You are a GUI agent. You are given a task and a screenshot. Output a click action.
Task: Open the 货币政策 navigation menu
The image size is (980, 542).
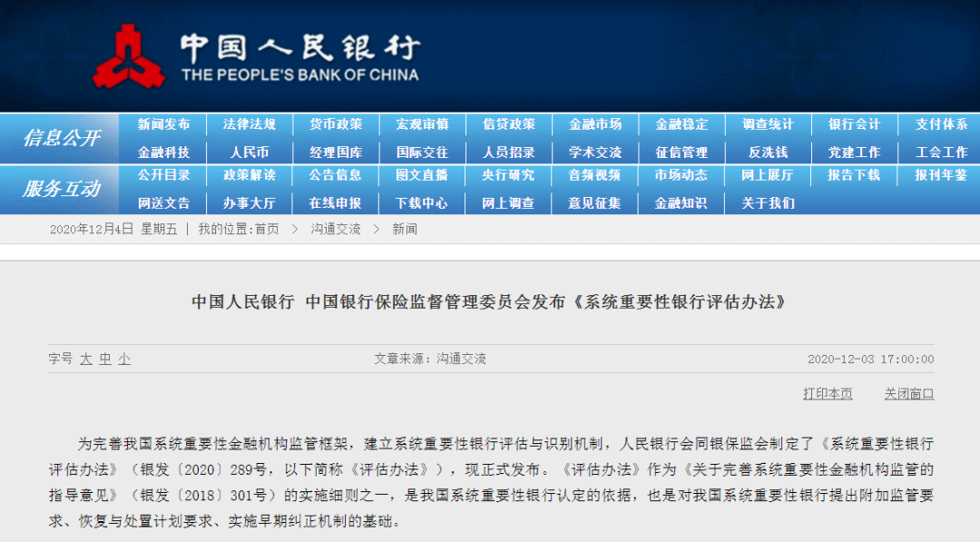click(335, 124)
